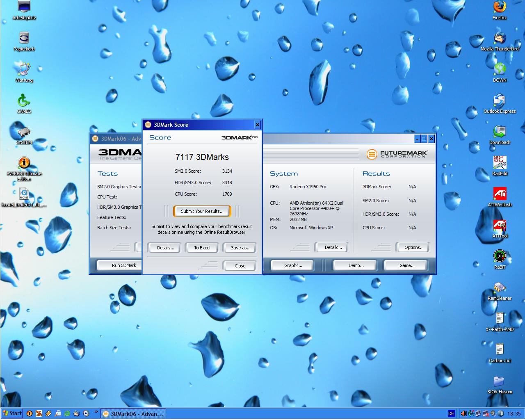Click the Radeon X1950 Pro GFX text
The width and height of the screenshot is (525, 420).
(308, 187)
